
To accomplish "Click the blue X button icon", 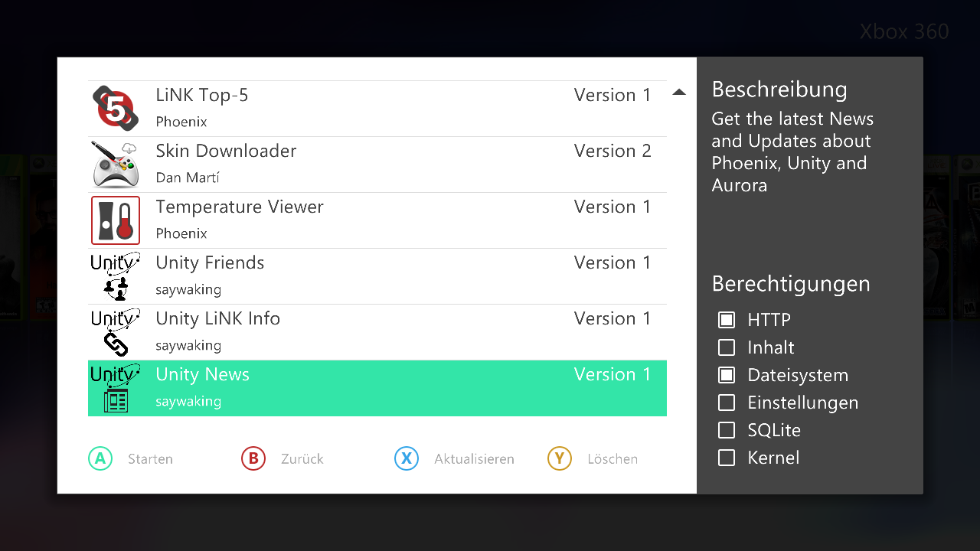I will click(x=407, y=458).
